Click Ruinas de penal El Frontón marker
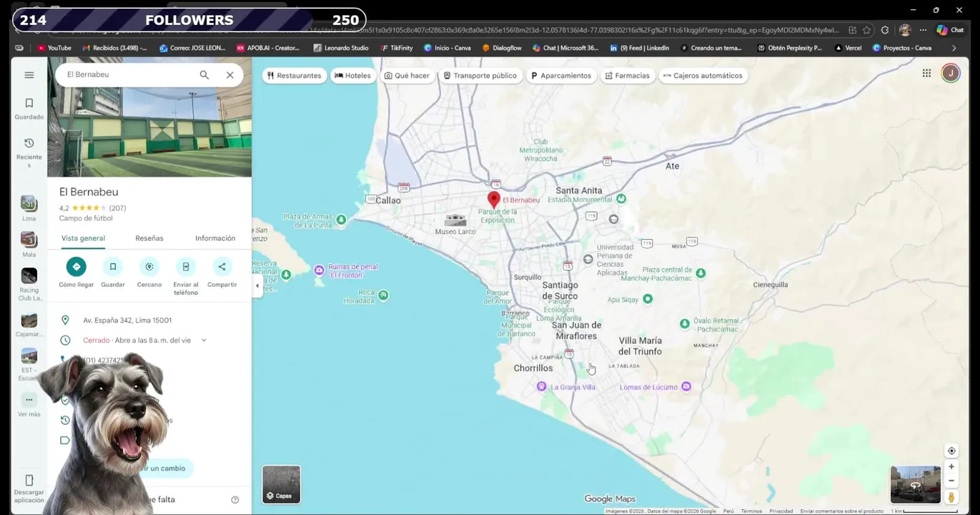The image size is (980, 515). point(319,270)
